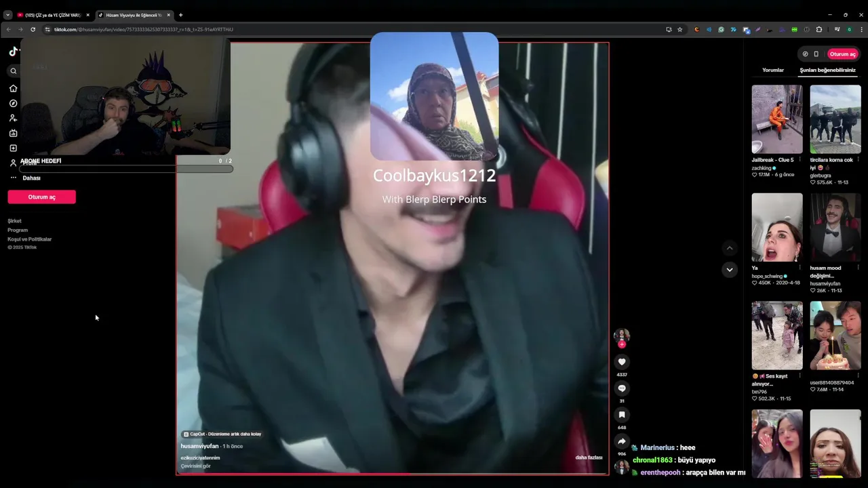Click glerbugra author name
Image resolution: width=868 pixels, height=488 pixels.
pos(821,175)
